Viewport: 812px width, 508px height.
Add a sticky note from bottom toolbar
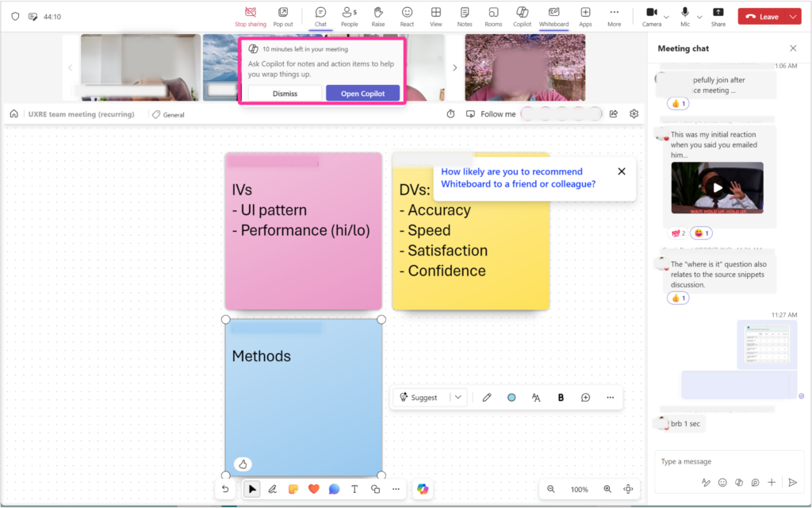(x=293, y=489)
